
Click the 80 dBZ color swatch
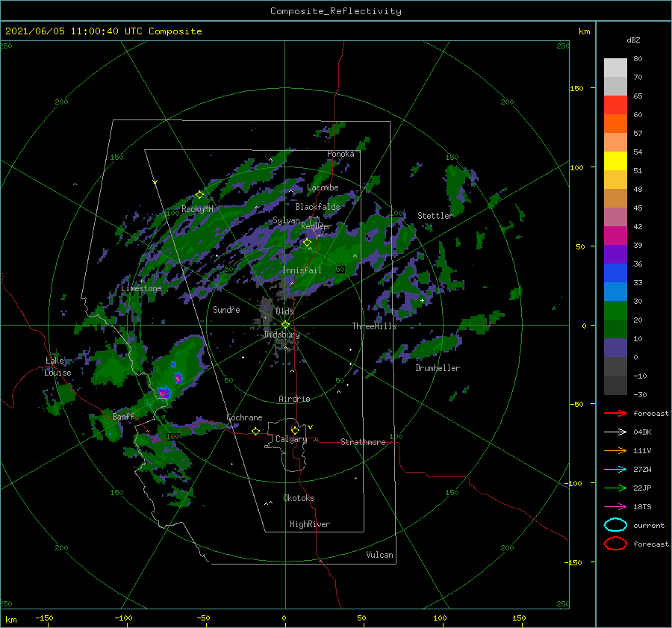click(615, 67)
